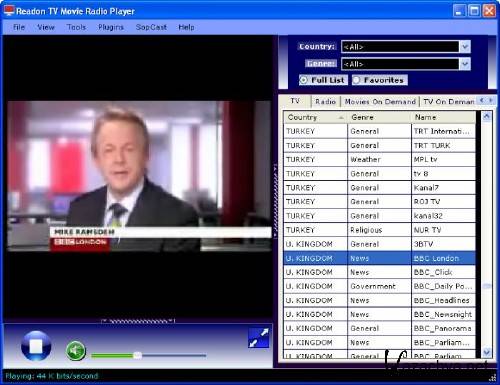500x385 pixels.
Task: Sort by the Genre column header
Action: point(379,117)
